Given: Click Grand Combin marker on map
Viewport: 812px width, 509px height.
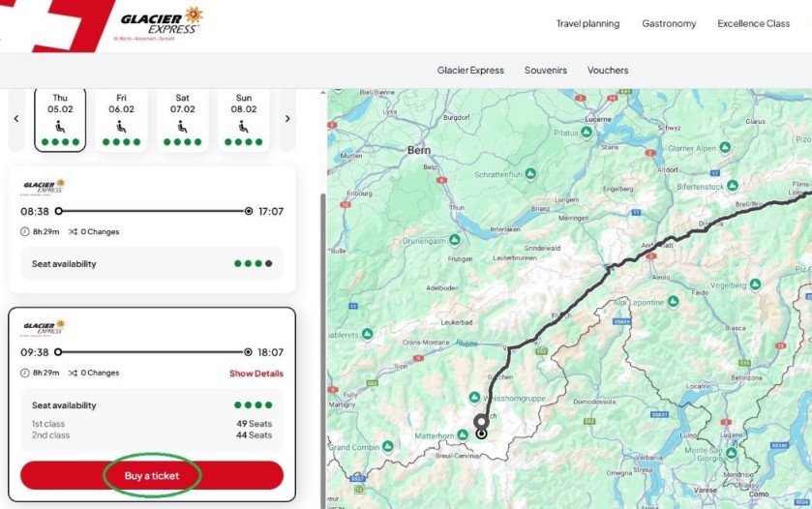Looking at the screenshot, I should (x=388, y=446).
